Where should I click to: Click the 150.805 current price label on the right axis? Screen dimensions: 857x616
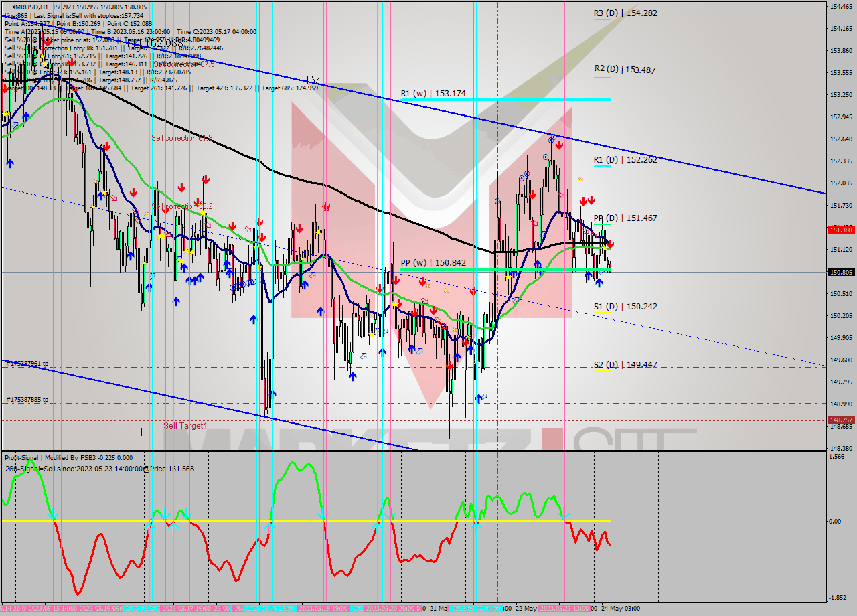click(x=840, y=271)
